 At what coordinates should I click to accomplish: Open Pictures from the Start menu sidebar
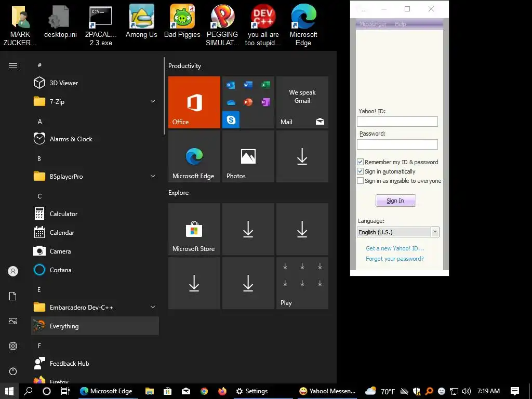click(13, 321)
